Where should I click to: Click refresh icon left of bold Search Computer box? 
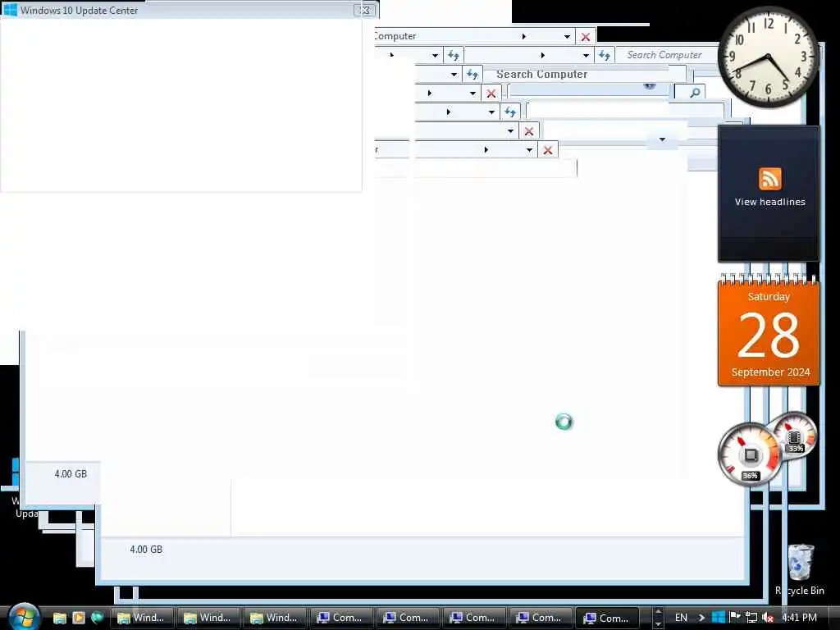[x=472, y=74]
